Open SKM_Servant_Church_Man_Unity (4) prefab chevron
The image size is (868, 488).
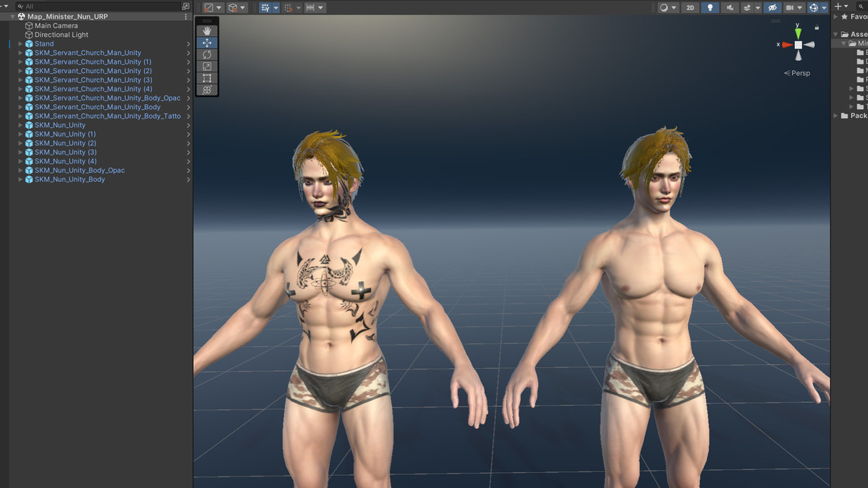point(188,89)
